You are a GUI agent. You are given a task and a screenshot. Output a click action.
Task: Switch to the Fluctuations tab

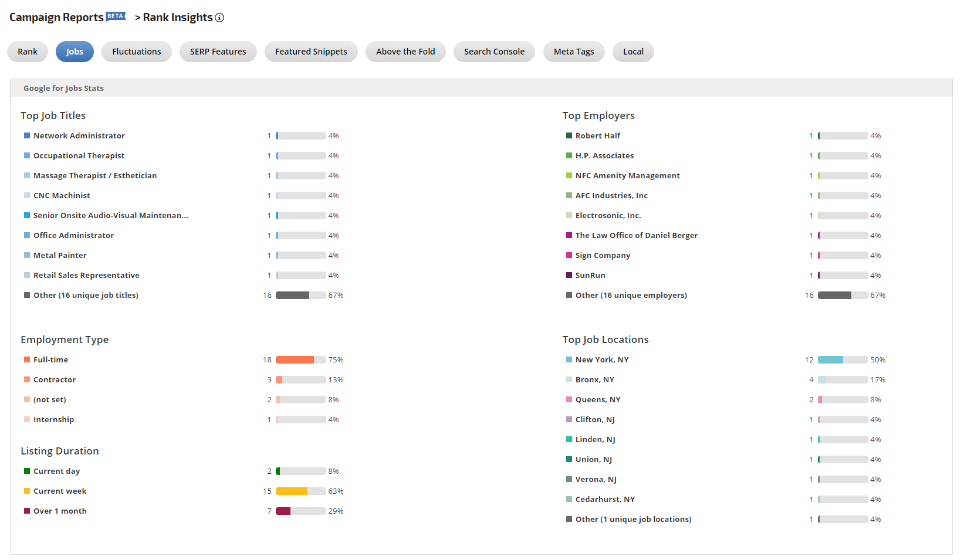(x=136, y=52)
